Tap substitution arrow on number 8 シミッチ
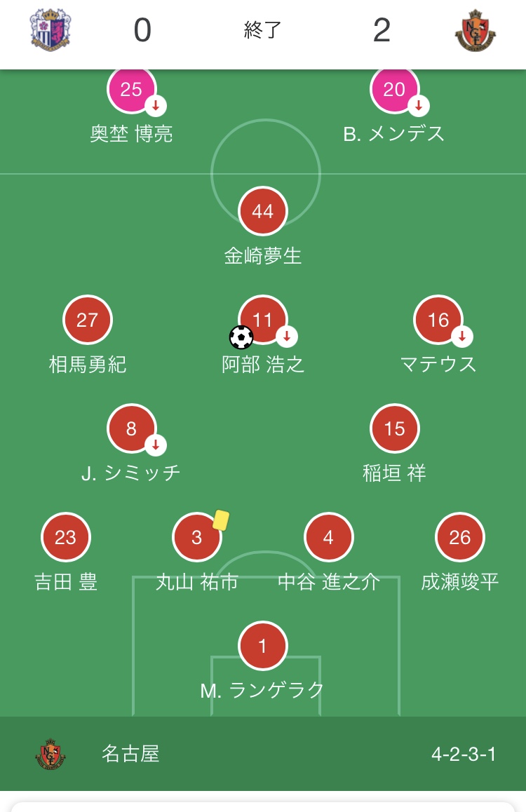 tap(156, 445)
